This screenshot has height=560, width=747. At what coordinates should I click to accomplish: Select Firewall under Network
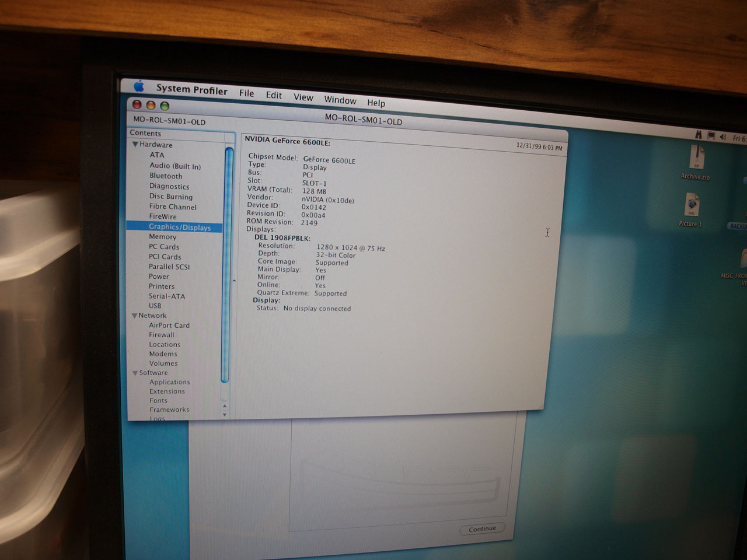coord(162,335)
